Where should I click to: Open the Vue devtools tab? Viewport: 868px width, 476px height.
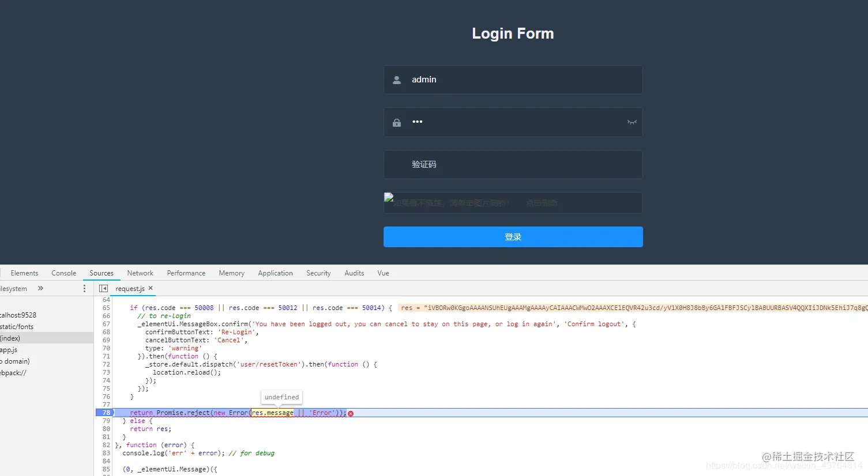(x=384, y=273)
